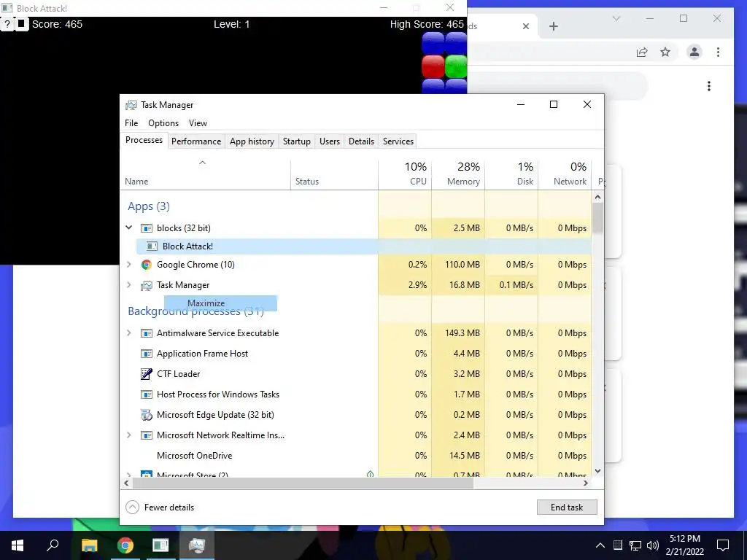
Task: Click the Block Attack! help question-mark icon
Action: click(x=7, y=24)
